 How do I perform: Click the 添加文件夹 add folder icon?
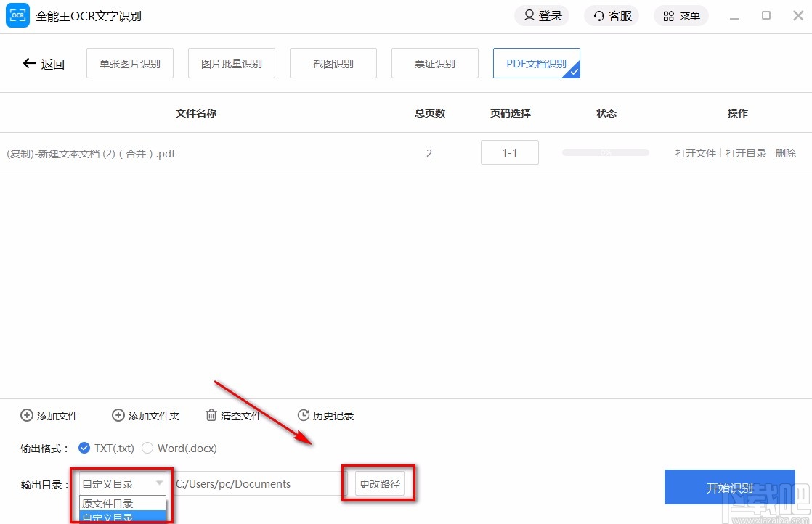coord(118,415)
